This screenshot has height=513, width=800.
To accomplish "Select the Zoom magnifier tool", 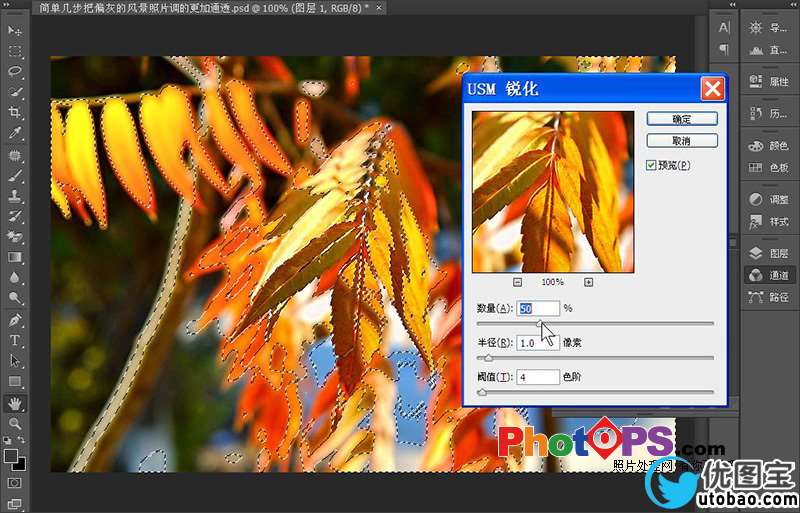I will coord(15,424).
